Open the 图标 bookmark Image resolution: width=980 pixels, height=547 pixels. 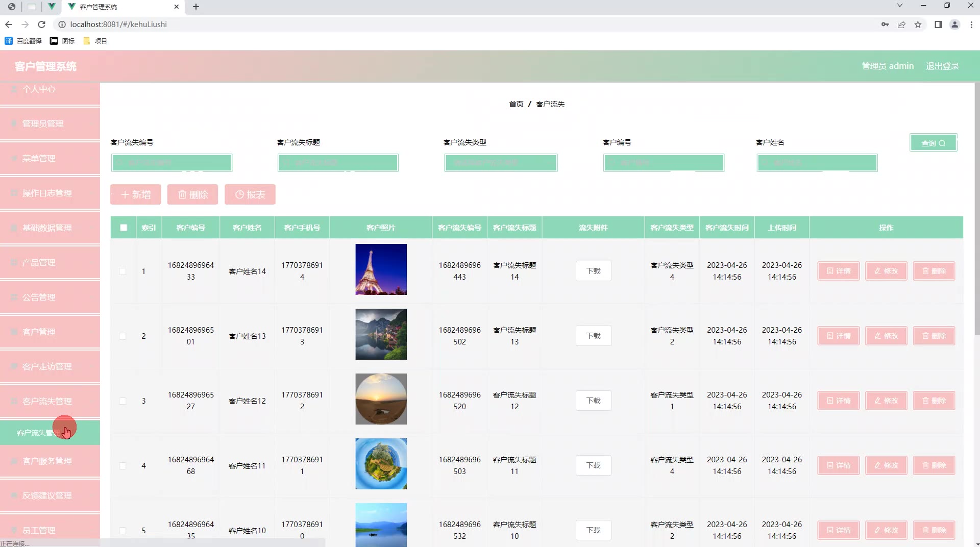click(62, 41)
